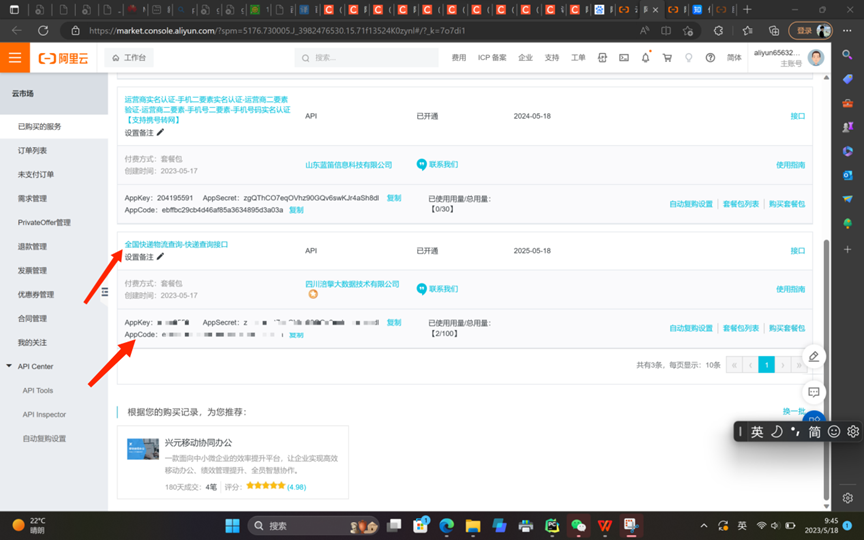Open 使用指南 for 四川涪擎大数据 row
The height and width of the screenshot is (540, 864).
point(791,289)
